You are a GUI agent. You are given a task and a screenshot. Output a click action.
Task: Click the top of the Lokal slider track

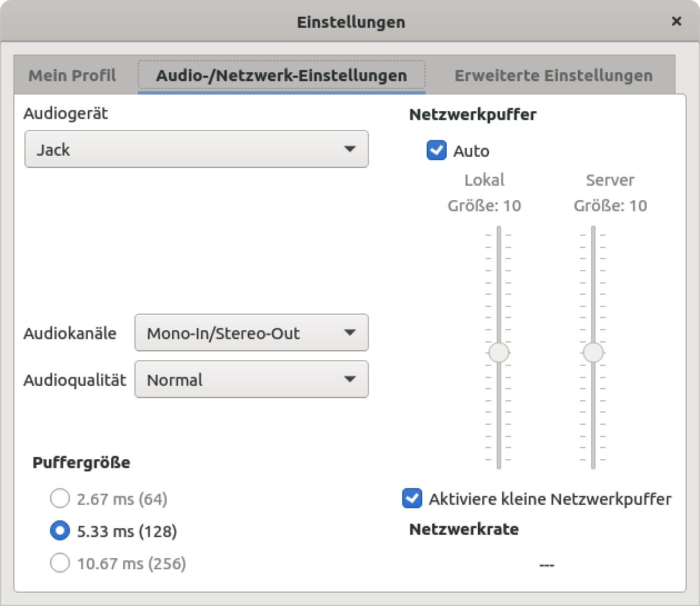[499, 231]
